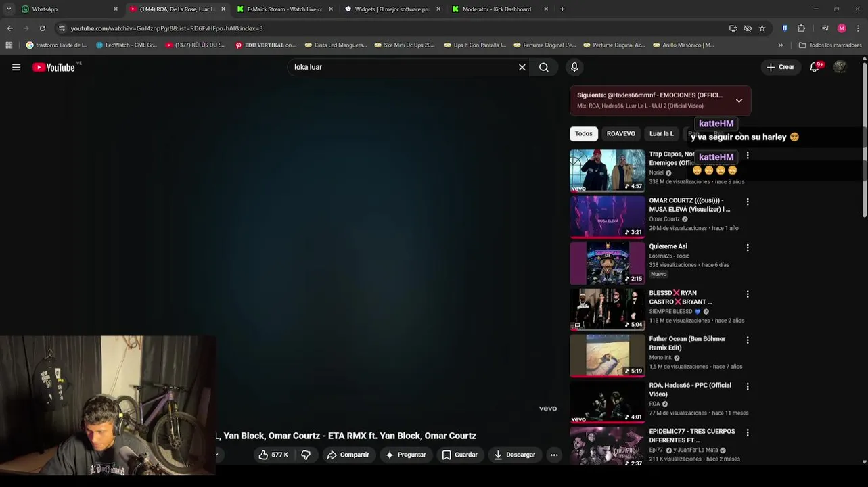Switch to EsMaick Stream Kick tab
Screen dimensions: 868x487
click(285, 9)
